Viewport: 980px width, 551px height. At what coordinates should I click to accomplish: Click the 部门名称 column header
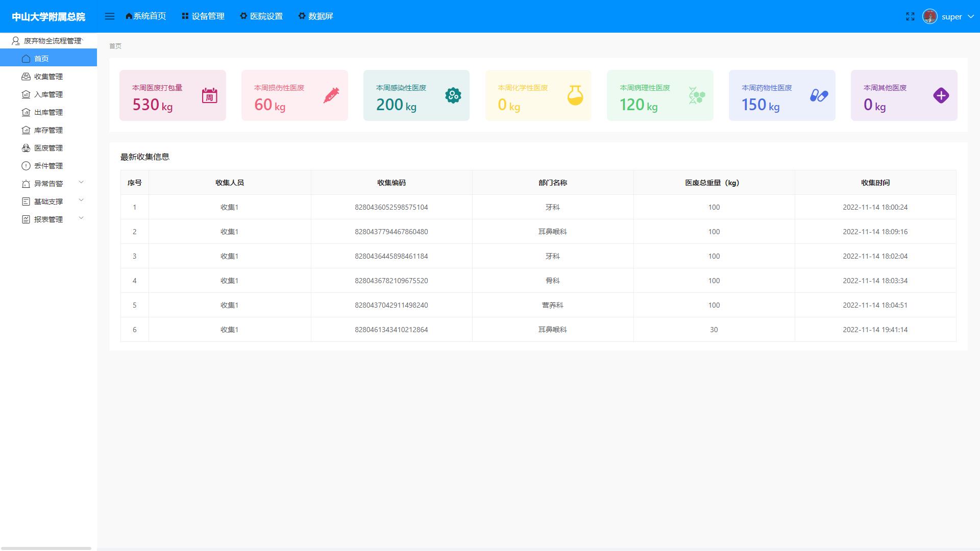point(553,183)
